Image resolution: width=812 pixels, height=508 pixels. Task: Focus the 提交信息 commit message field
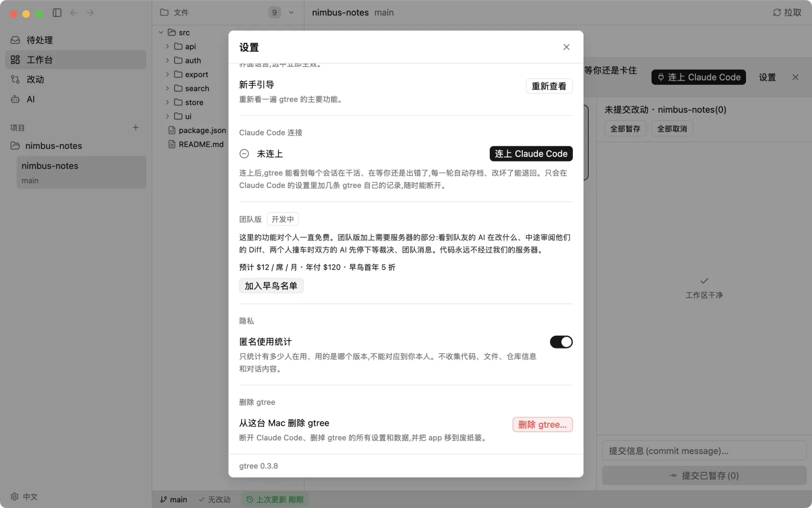[704, 451]
